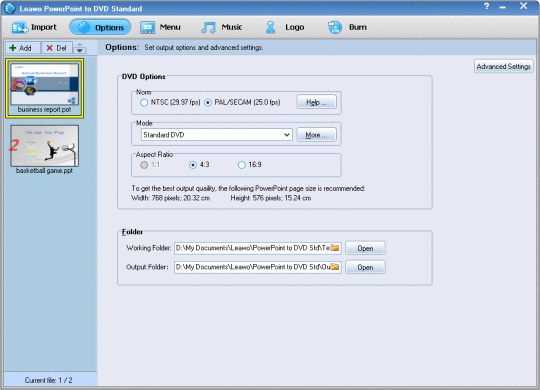This screenshot has width=540, height=390.
Task: Open the Logo person icon
Action: tap(271, 27)
